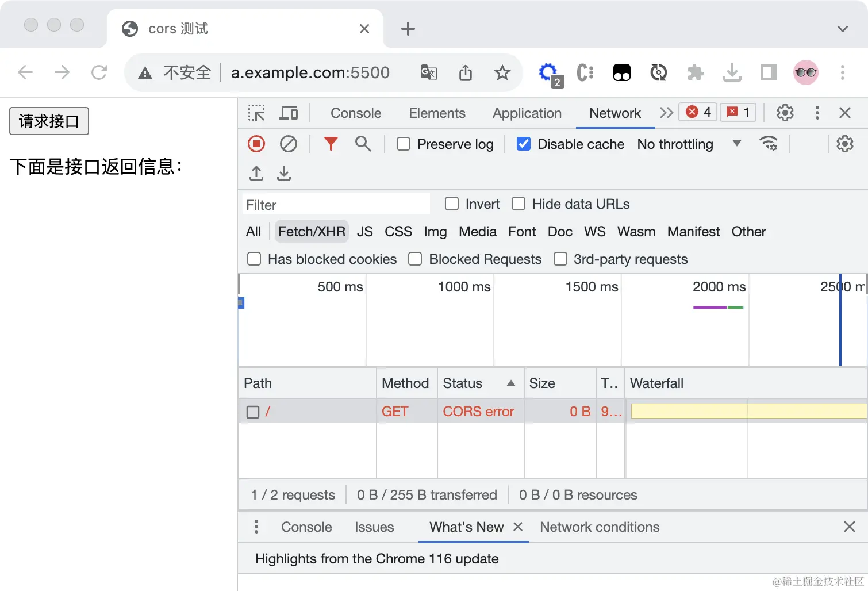Image resolution: width=868 pixels, height=591 pixels.
Task: Bookmark this tab with star icon
Action: tap(502, 72)
